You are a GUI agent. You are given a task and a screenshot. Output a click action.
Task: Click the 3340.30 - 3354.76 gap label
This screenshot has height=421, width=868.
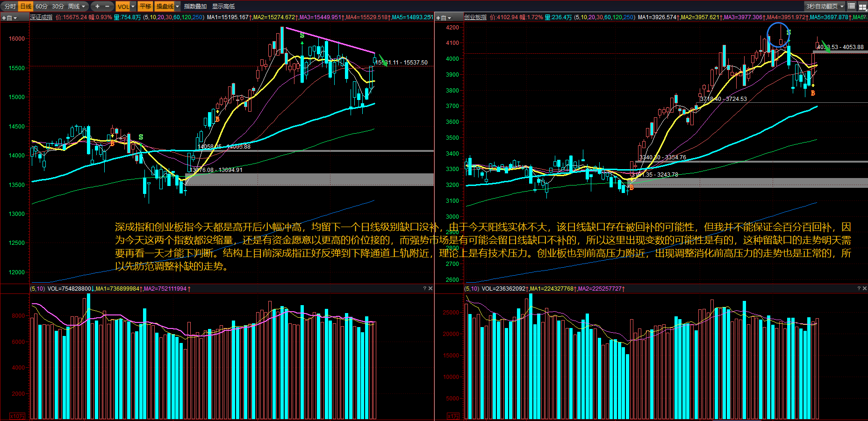[662, 157]
